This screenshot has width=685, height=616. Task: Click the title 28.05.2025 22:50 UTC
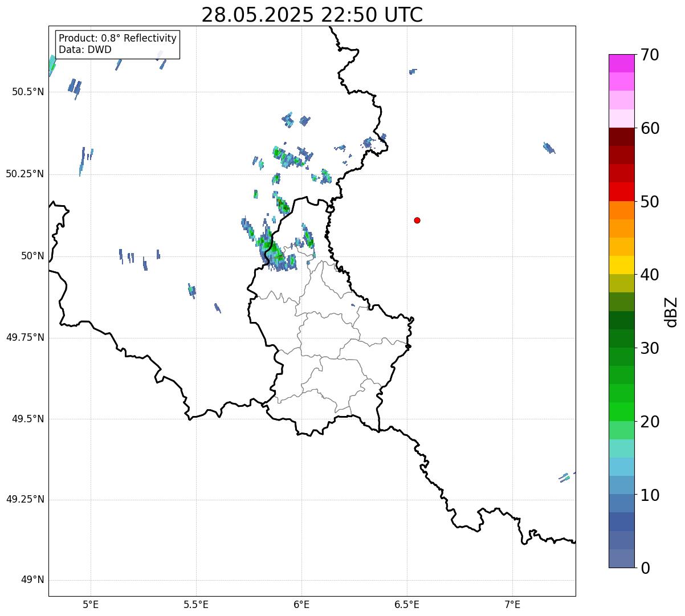312,15
